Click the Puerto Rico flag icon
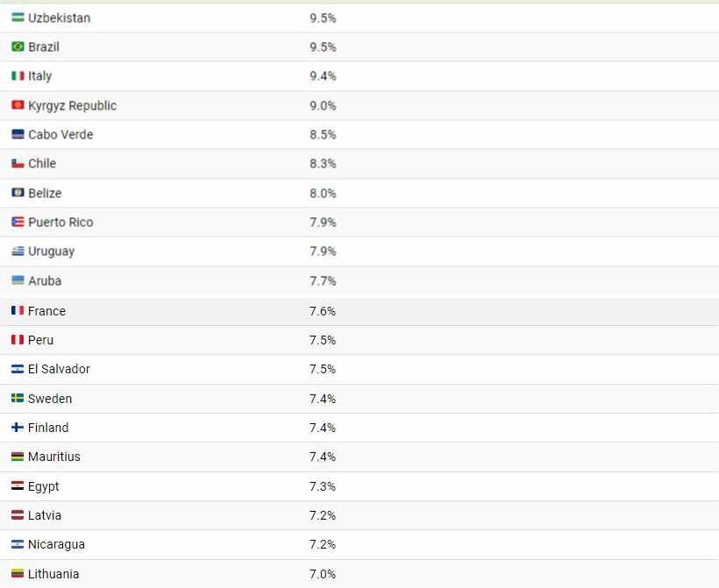The height and width of the screenshot is (588, 719). click(18, 222)
